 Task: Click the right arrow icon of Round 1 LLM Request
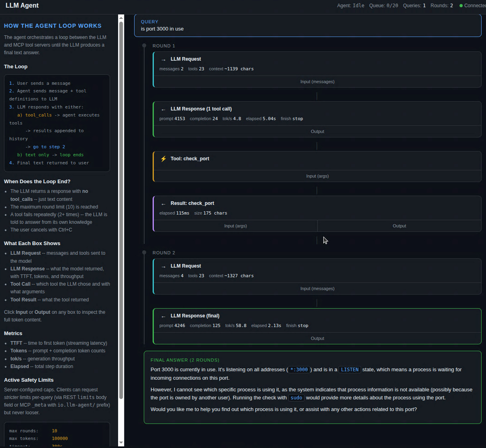coord(163,59)
